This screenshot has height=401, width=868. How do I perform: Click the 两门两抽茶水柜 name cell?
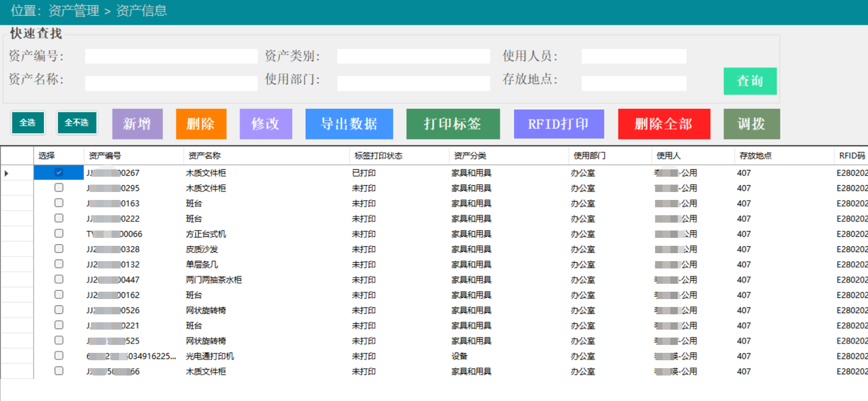(267, 280)
